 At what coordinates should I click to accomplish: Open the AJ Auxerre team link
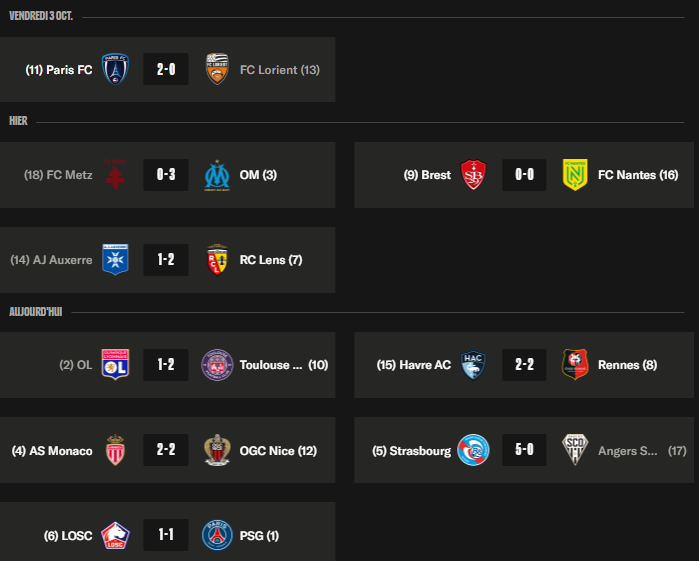coord(57,260)
